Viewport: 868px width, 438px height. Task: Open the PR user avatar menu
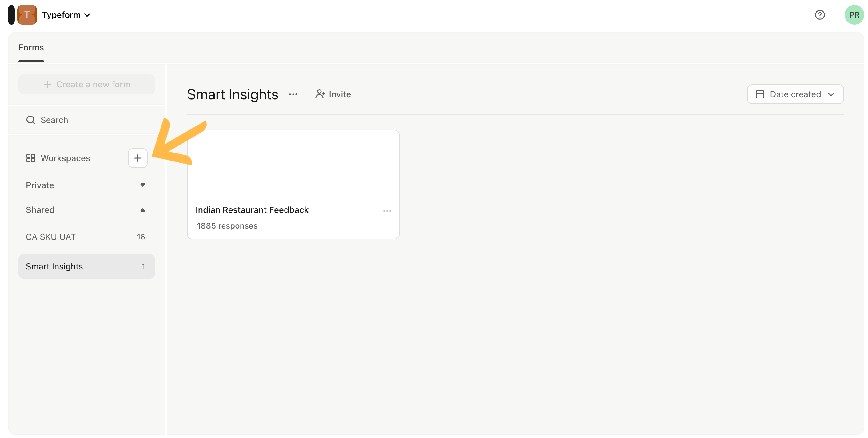(854, 15)
